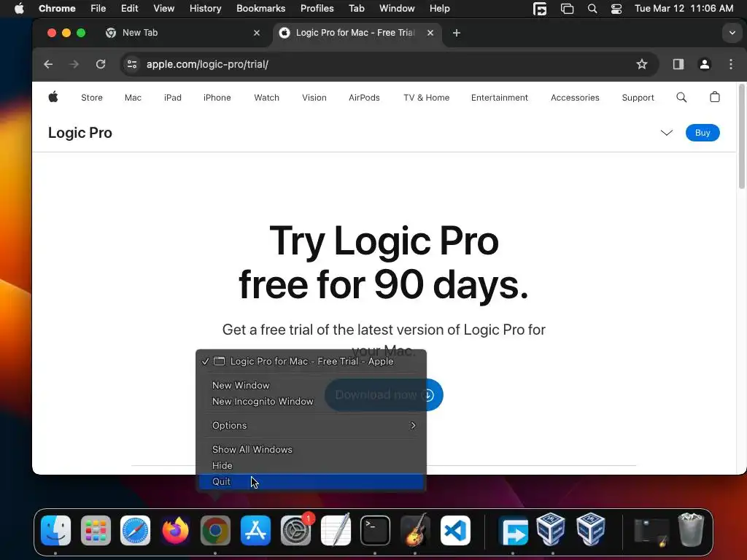747x560 pixels.
Task: Open Terminal from the Dock
Action: click(376, 531)
